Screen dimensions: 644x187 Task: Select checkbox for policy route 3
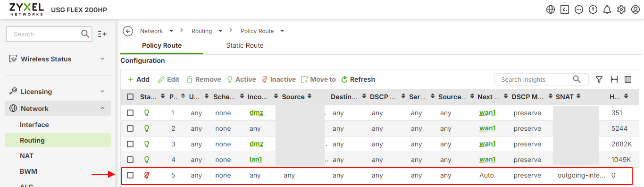click(x=130, y=144)
